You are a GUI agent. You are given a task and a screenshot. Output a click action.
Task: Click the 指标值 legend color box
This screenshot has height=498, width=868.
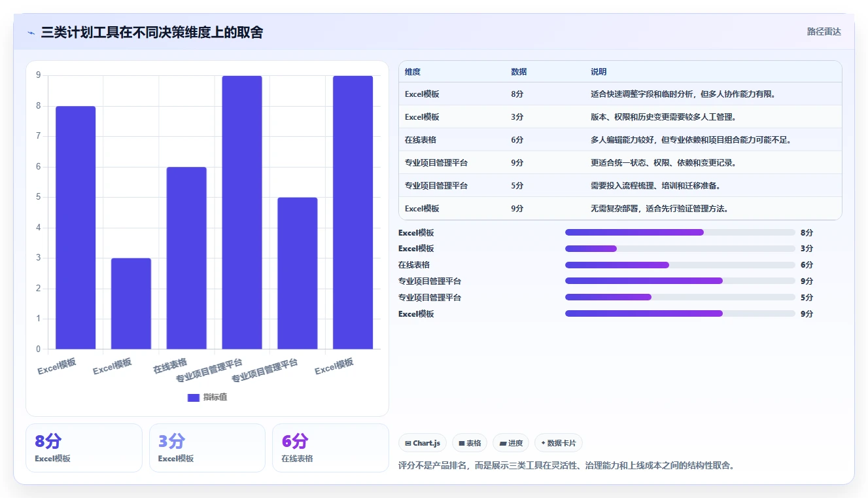(194, 397)
